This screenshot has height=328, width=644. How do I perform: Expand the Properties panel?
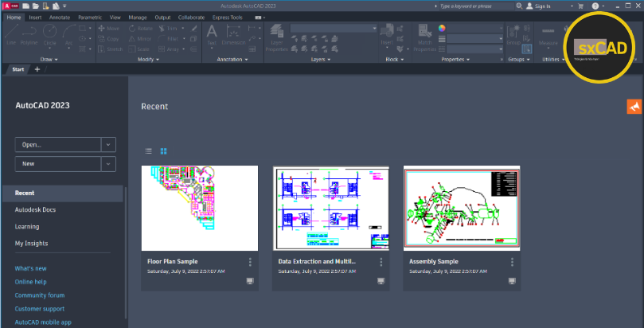(455, 60)
